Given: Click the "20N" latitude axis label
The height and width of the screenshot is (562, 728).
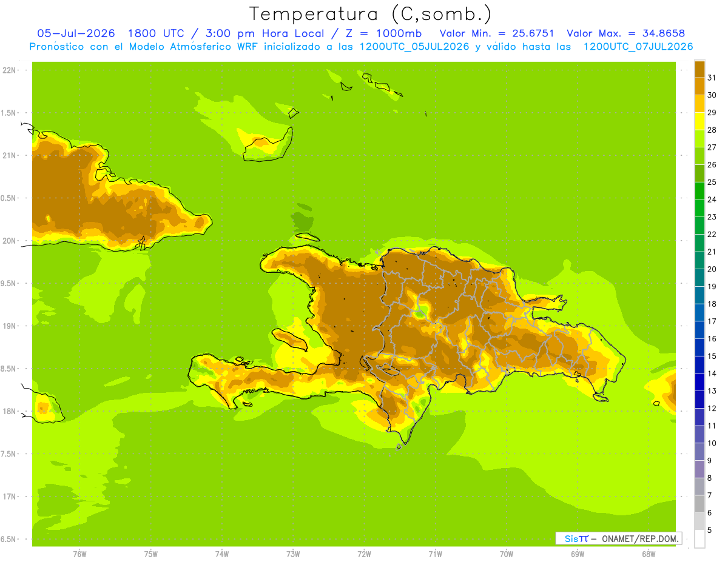Looking at the screenshot, I should click(x=10, y=241).
